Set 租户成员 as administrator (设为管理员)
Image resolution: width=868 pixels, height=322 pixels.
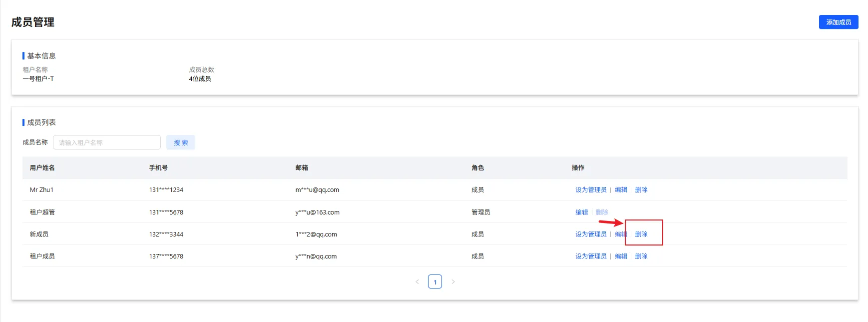591,256
